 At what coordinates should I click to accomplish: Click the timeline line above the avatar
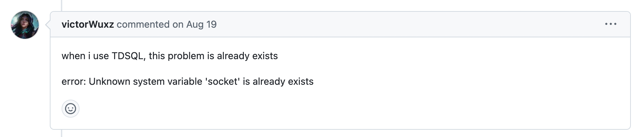pos(62,5)
